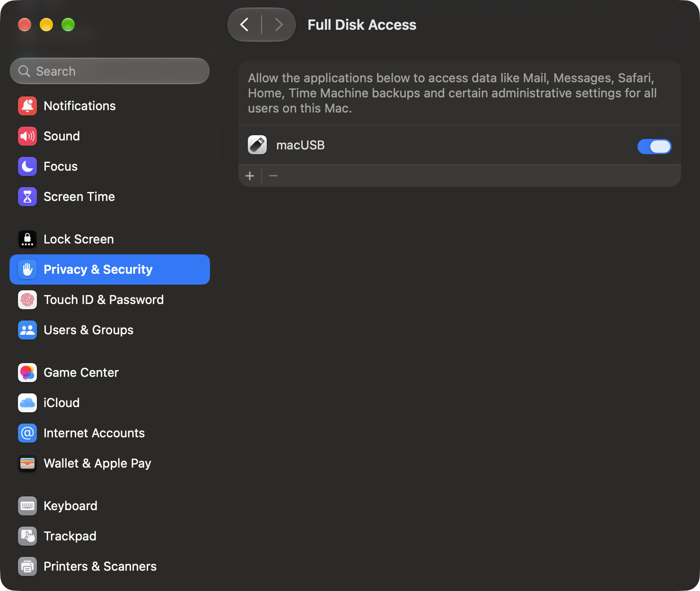
Task: Add an application with the plus button
Action: click(250, 176)
